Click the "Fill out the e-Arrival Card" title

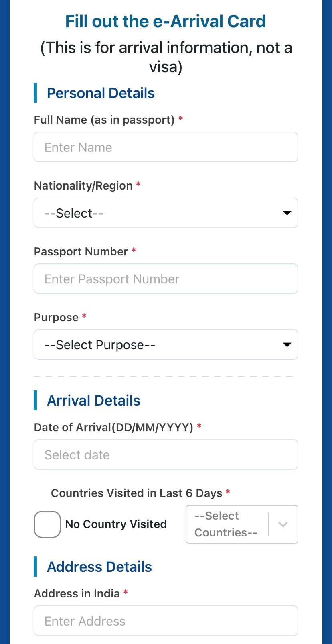(x=166, y=22)
